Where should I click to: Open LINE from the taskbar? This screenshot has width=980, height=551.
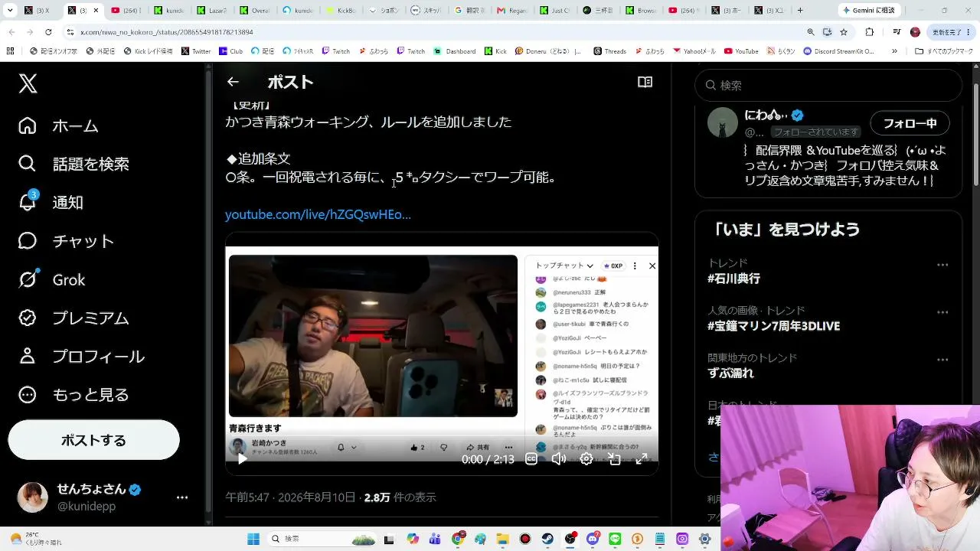click(x=614, y=539)
